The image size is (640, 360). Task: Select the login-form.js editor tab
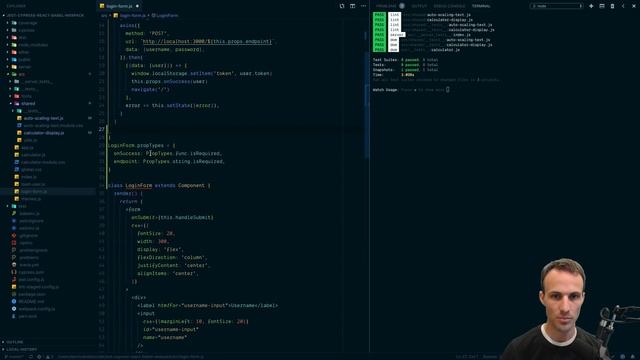(119, 6)
